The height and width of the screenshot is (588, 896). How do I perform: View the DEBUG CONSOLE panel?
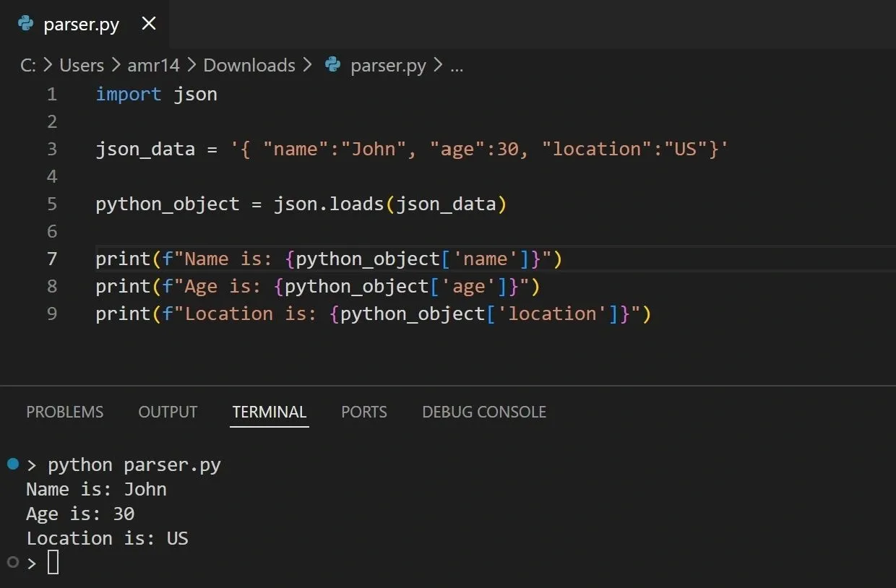point(484,412)
